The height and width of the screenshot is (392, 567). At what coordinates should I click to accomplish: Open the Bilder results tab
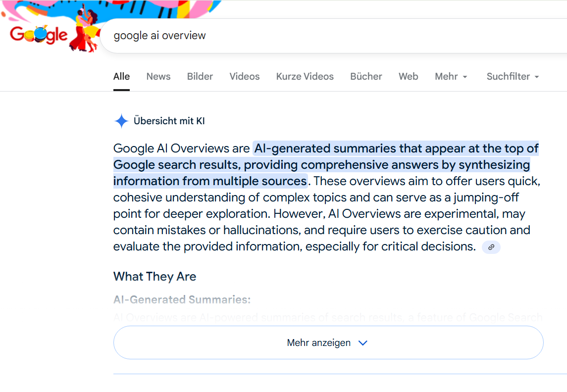[x=200, y=77]
